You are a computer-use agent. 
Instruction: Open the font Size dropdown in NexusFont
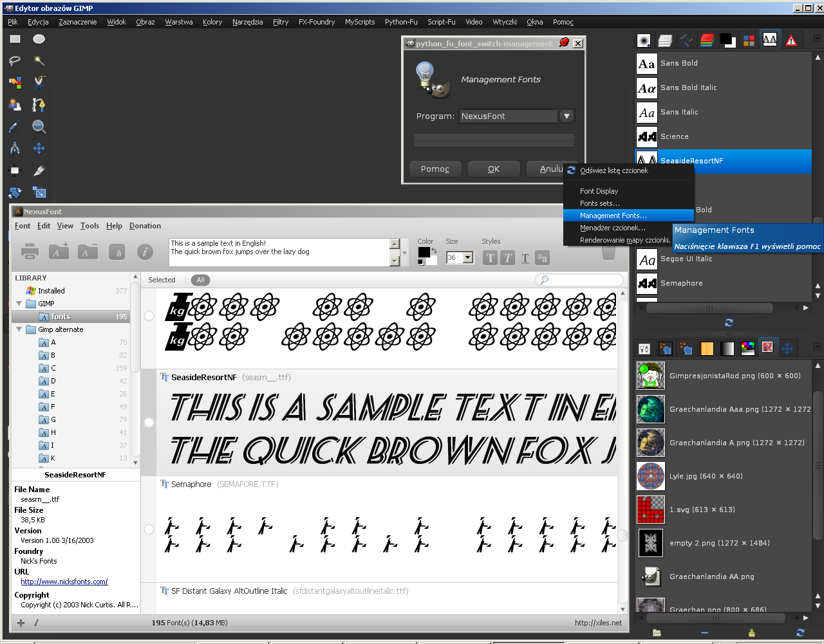click(468, 258)
